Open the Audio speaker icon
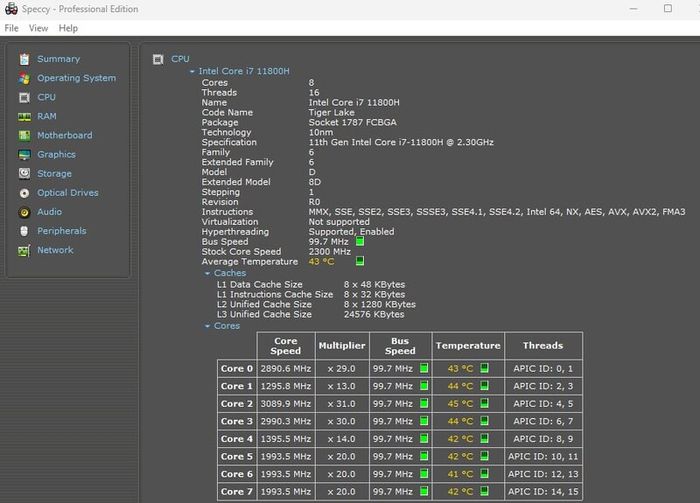This screenshot has height=503, width=700. [24, 212]
